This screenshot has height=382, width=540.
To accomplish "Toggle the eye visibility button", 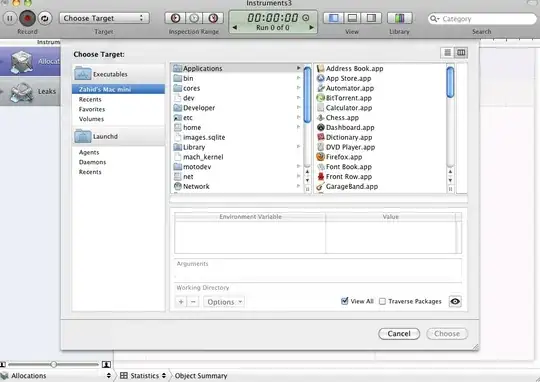I will coord(455,301).
